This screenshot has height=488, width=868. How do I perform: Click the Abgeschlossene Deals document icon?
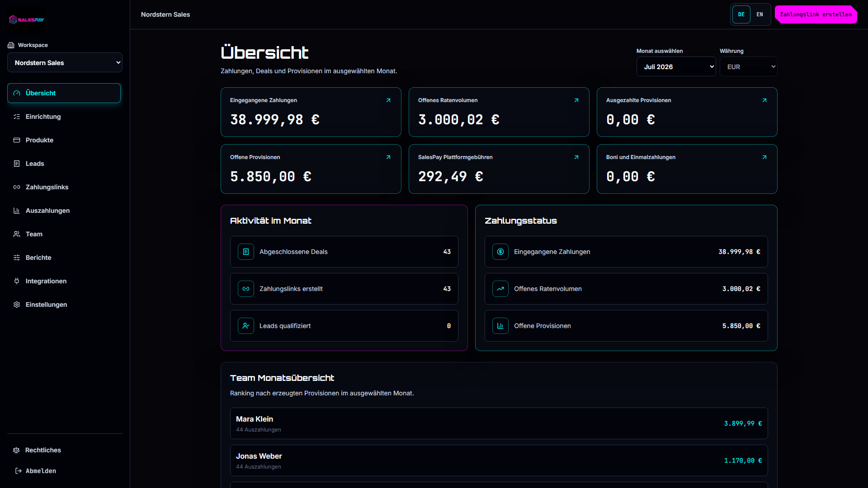pyautogui.click(x=246, y=252)
